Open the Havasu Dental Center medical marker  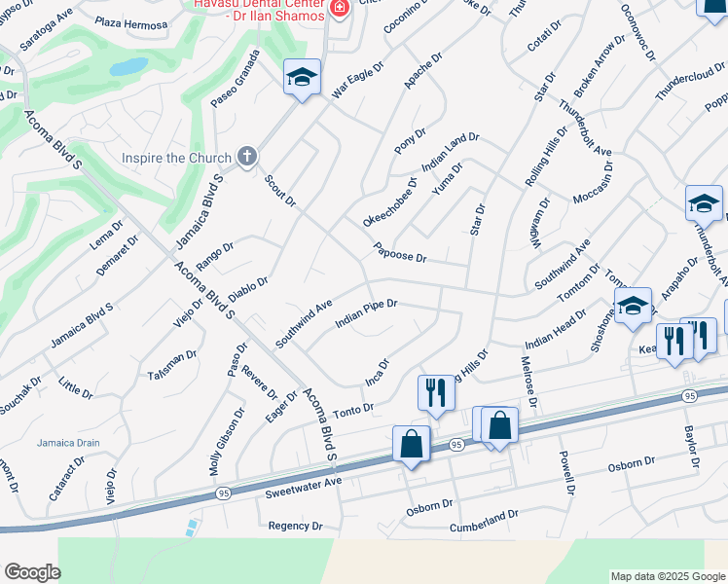(x=340, y=8)
